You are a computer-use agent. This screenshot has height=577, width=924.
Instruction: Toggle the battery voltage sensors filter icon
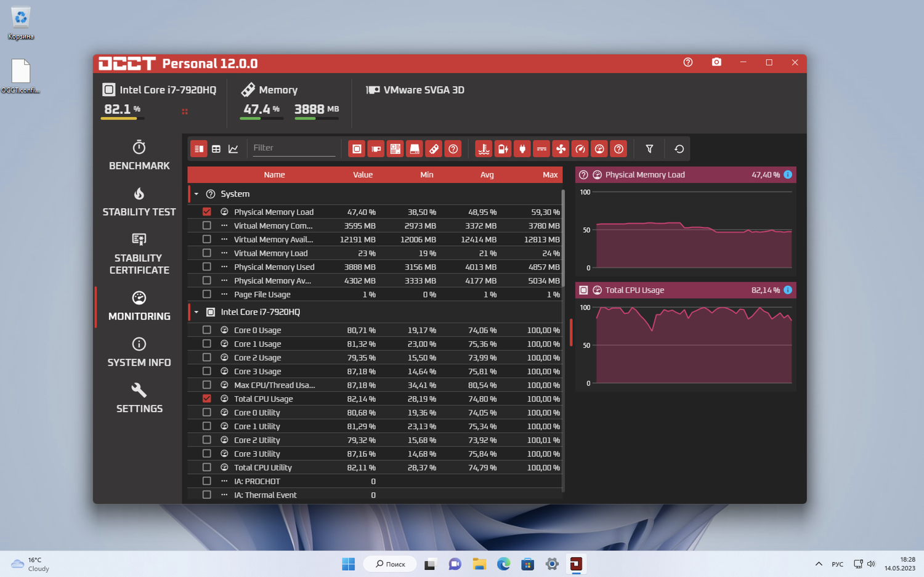coord(503,148)
